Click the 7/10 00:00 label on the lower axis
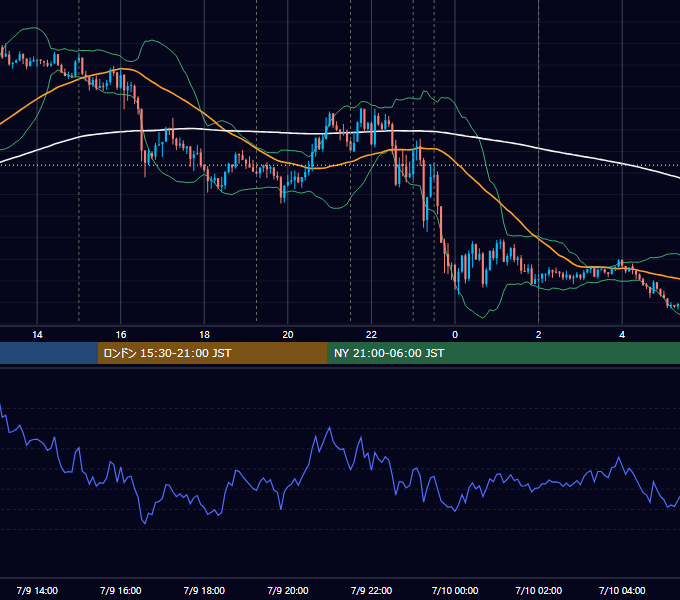Image resolution: width=680 pixels, height=600 pixels. click(455, 590)
